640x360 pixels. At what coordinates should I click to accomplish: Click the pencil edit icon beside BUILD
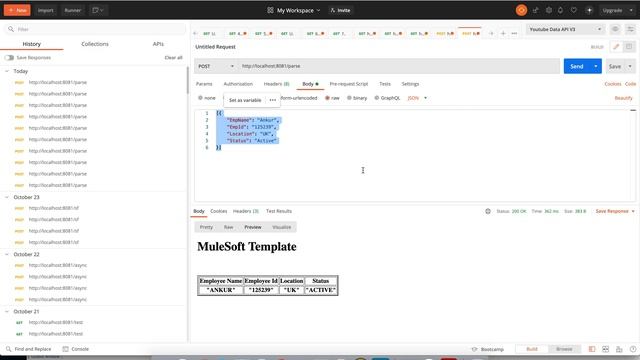[x=616, y=47]
